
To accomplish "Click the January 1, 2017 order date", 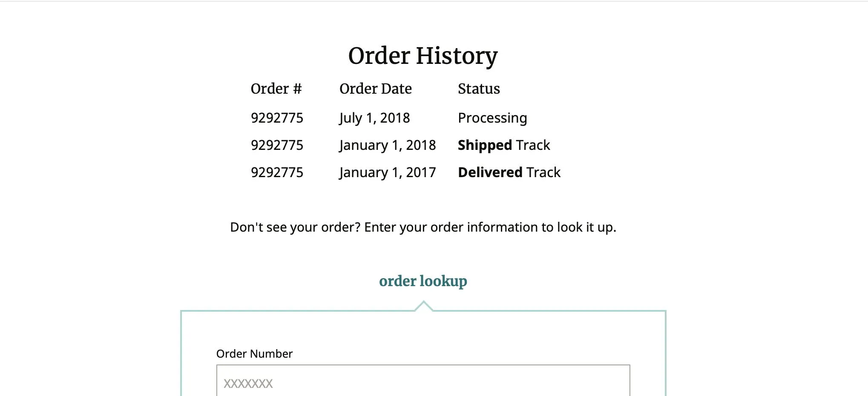I will point(388,172).
